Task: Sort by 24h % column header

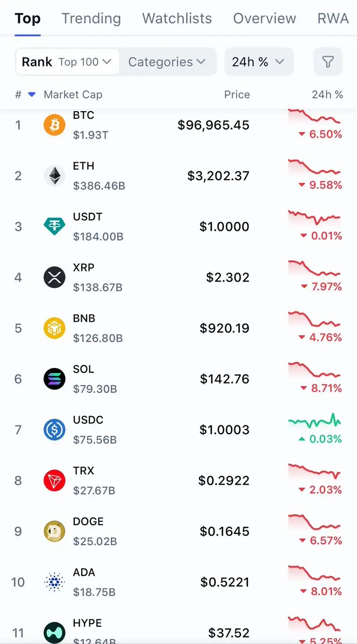Action: (x=327, y=95)
